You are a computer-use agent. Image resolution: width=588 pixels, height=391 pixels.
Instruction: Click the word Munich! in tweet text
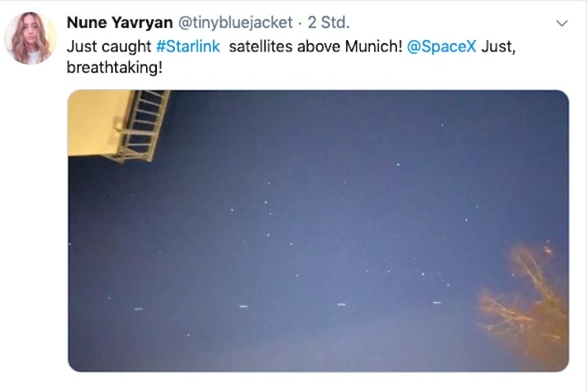point(373,47)
